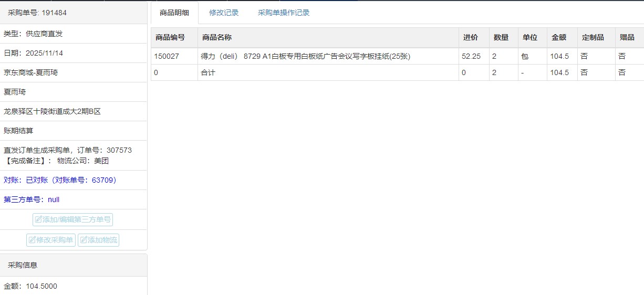
Task: View the 采购单操作记录 tab
Action: click(284, 13)
